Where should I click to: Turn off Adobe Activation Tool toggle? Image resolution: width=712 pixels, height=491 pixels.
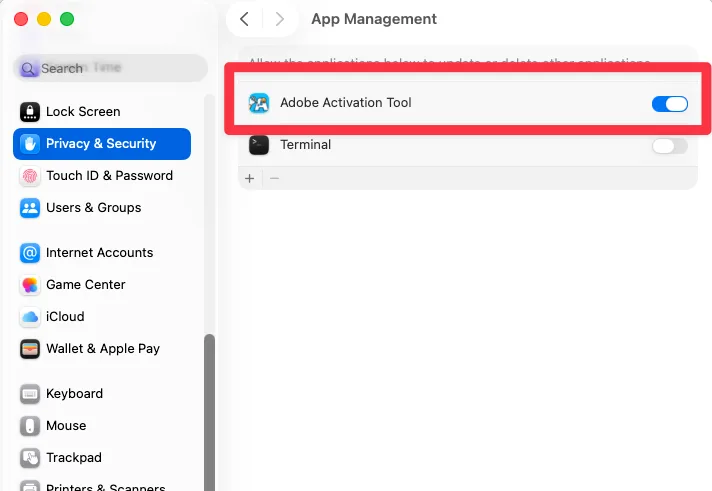pos(670,104)
